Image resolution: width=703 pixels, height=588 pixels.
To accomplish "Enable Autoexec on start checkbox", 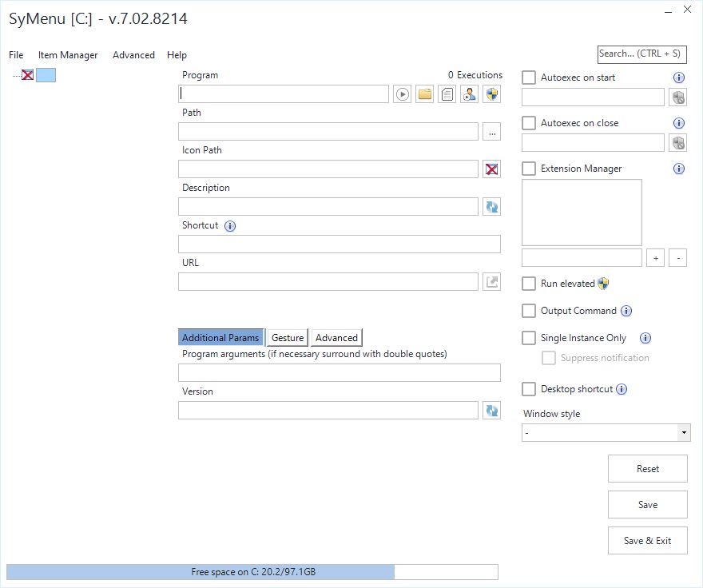I will [529, 77].
